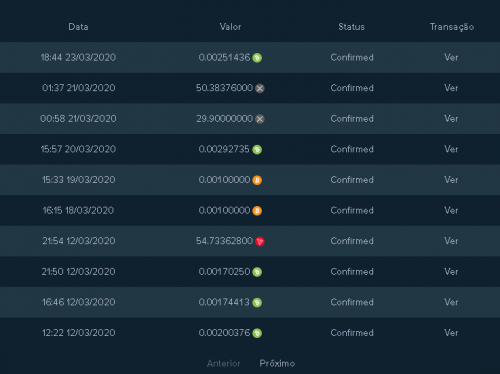Select the date 00:58 21/03/2020
The height and width of the screenshot is (374, 500).
point(78,119)
